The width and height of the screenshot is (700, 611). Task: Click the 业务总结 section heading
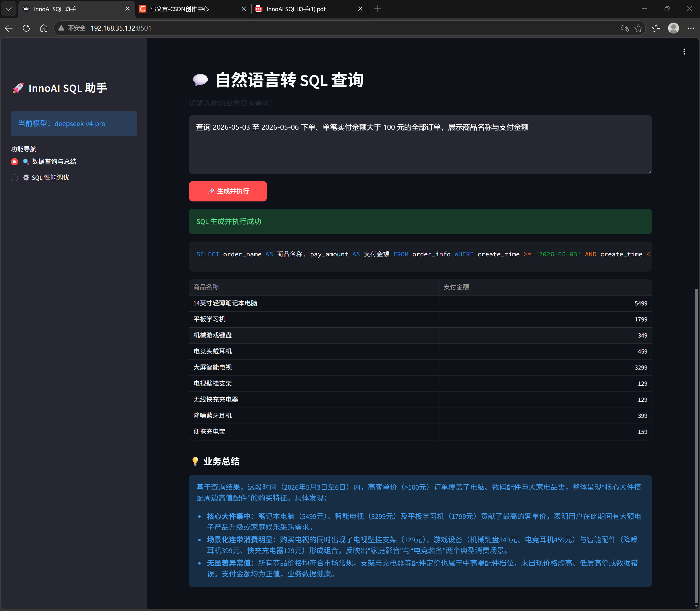pyautogui.click(x=221, y=461)
